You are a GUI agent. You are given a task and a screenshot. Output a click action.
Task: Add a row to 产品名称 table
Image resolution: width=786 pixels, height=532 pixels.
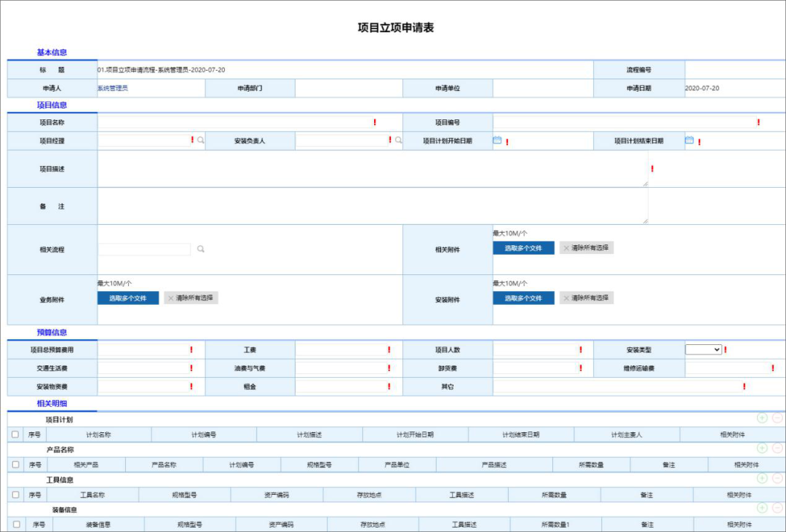[762, 448]
